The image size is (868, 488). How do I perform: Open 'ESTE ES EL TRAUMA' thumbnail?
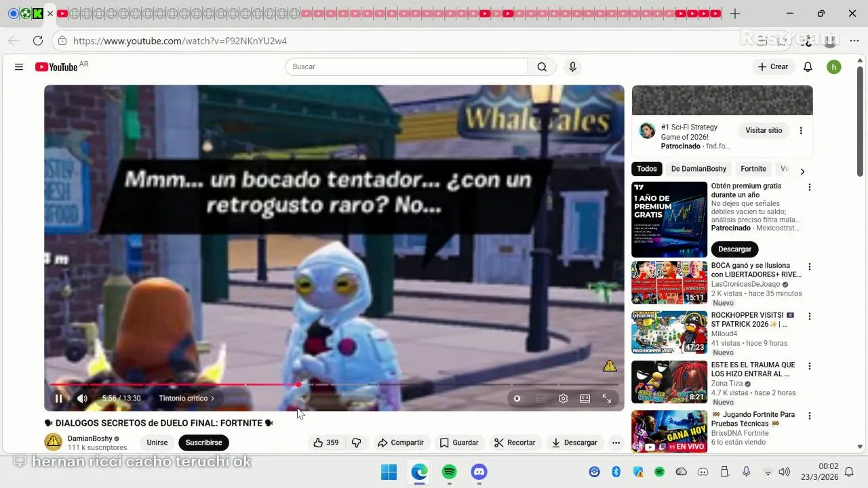(669, 382)
